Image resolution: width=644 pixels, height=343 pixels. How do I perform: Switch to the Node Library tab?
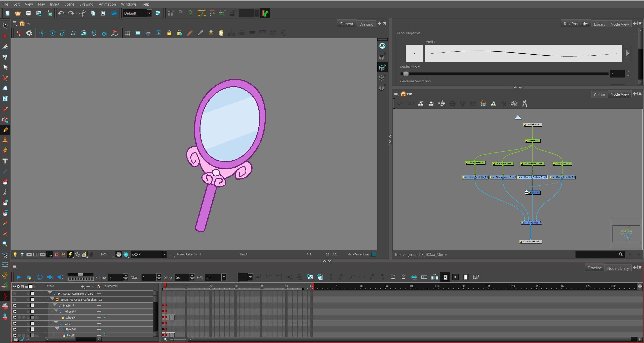coord(618,268)
